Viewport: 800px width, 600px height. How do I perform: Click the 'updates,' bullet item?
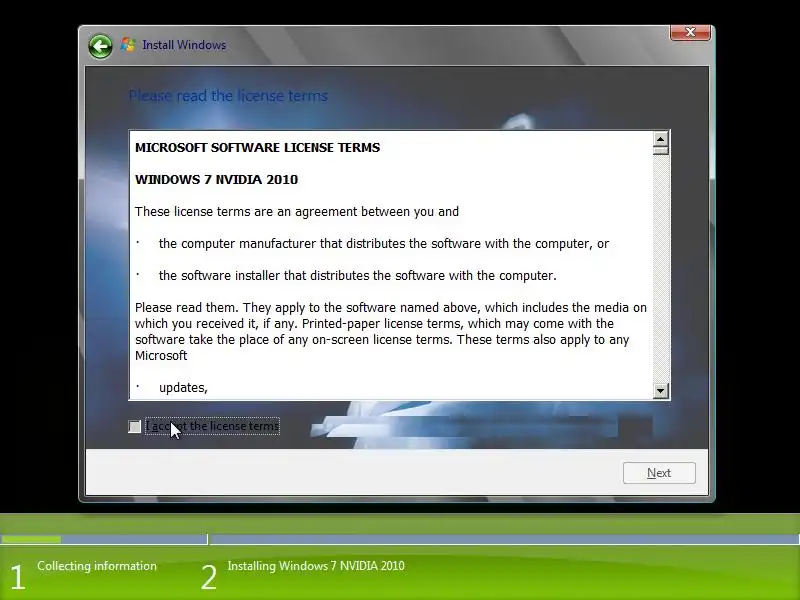[183, 388]
